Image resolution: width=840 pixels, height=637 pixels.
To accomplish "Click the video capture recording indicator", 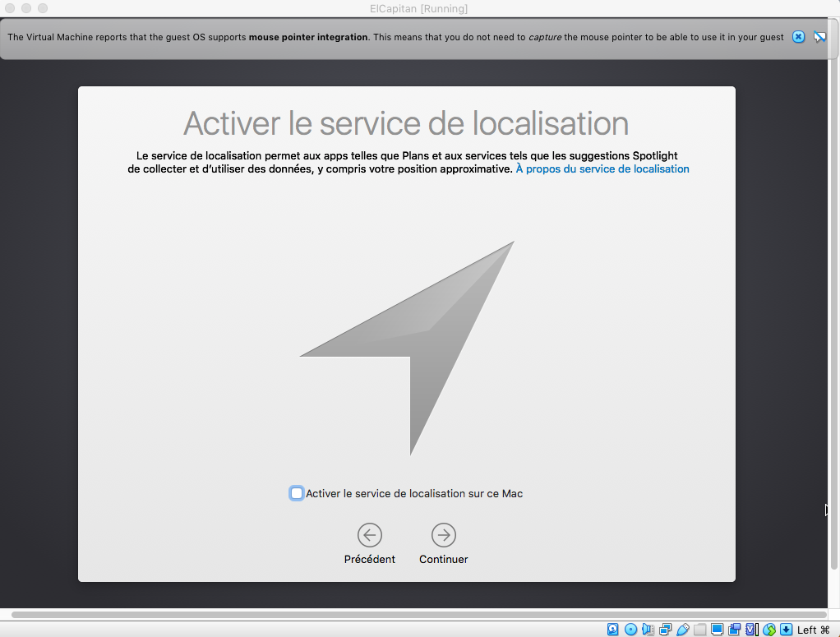I will tap(735, 630).
